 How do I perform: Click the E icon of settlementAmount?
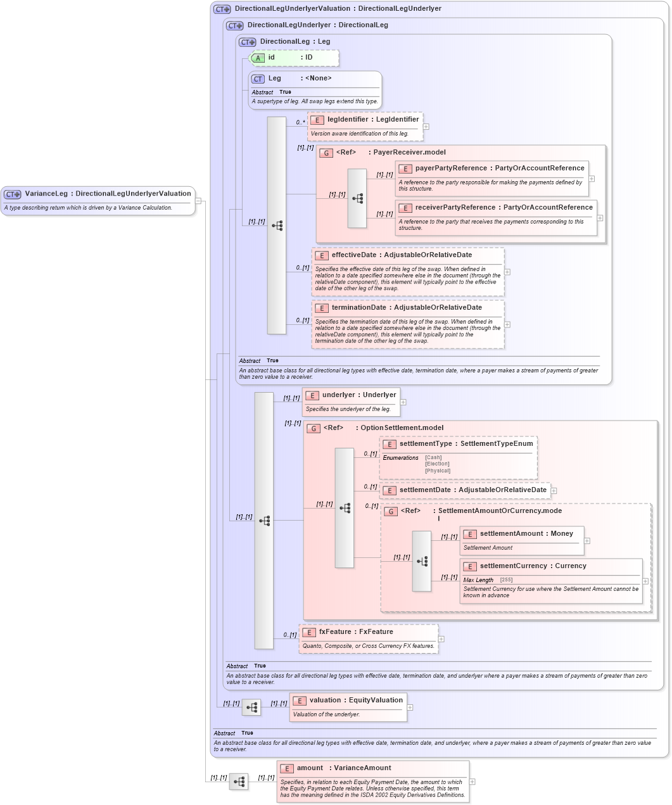[470, 535]
